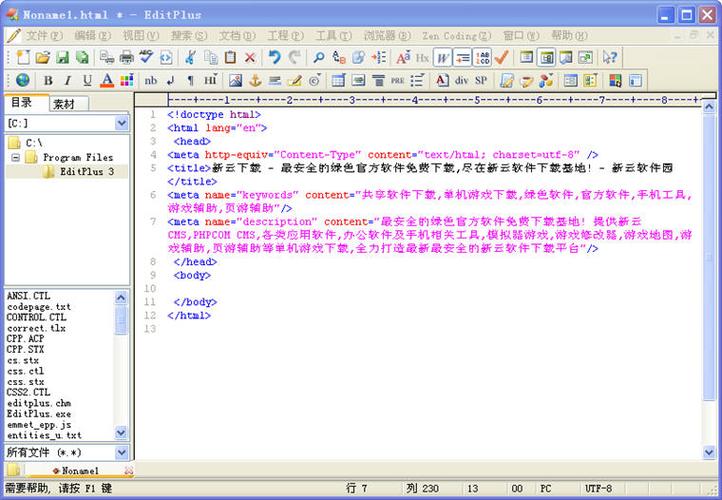Select the Noname1 document tab
This screenshot has width=722, height=500.
pos(79,470)
